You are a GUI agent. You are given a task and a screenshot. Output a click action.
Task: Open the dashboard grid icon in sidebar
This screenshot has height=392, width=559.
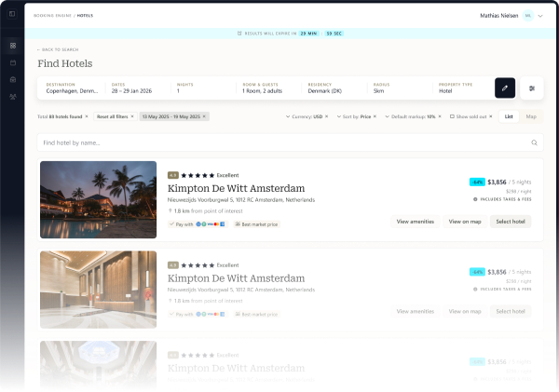click(13, 46)
